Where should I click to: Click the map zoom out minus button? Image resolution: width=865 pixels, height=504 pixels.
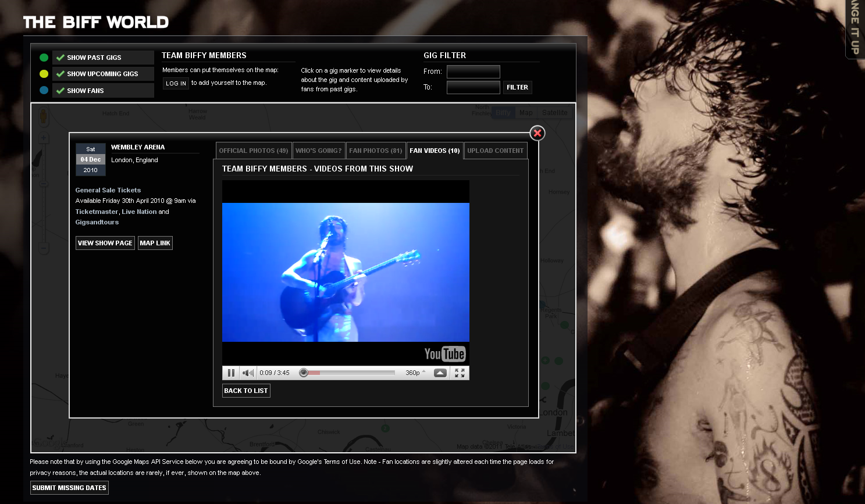(x=44, y=248)
